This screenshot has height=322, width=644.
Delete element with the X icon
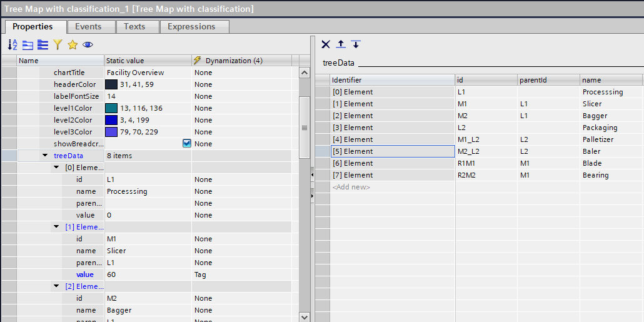click(x=326, y=44)
